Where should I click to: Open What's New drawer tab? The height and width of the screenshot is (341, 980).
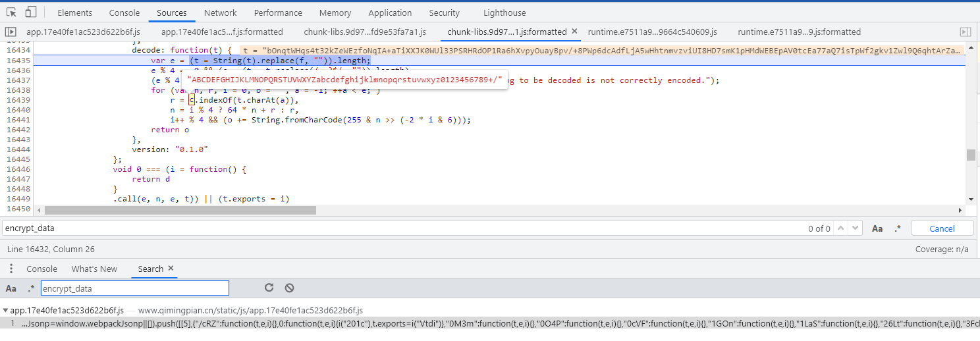(94, 269)
